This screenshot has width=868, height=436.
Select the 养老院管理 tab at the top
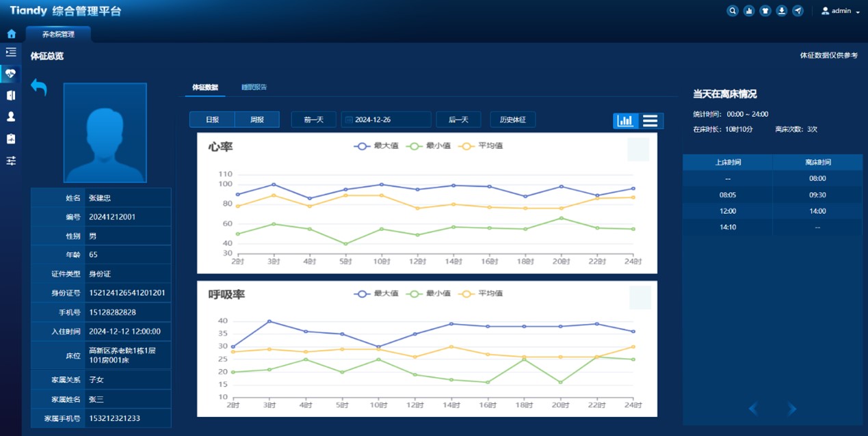pyautogui.click(x=57, y=33)
